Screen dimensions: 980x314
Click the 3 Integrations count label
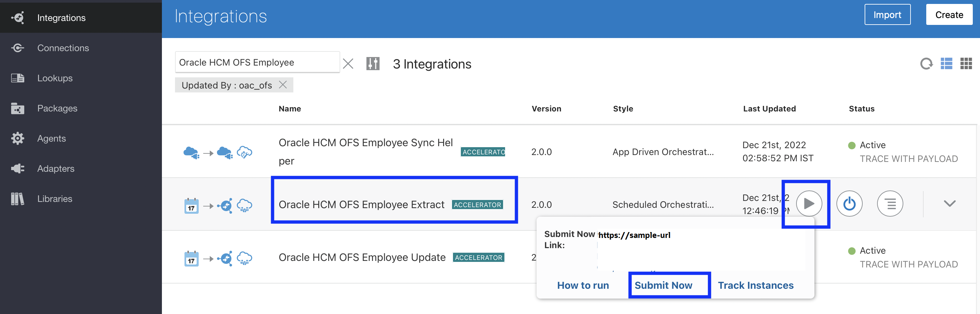tap(432, 64)
